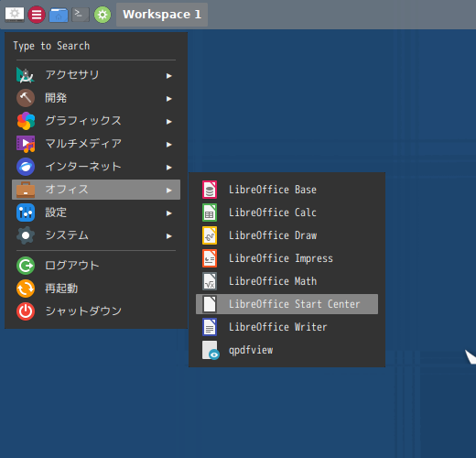This screenshot has width=476, height=458.
Task: Click the red シャットダウン power icon
Action: [26, 311]
